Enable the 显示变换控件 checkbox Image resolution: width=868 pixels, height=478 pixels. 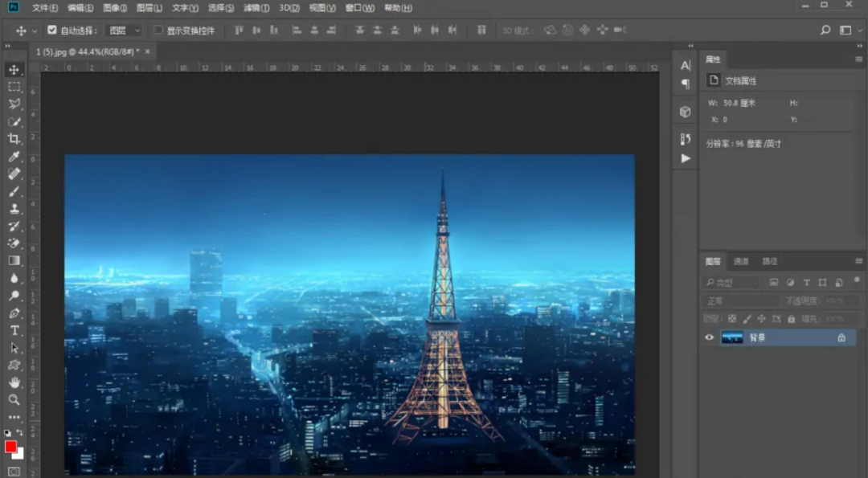click(x=158, y=31)
